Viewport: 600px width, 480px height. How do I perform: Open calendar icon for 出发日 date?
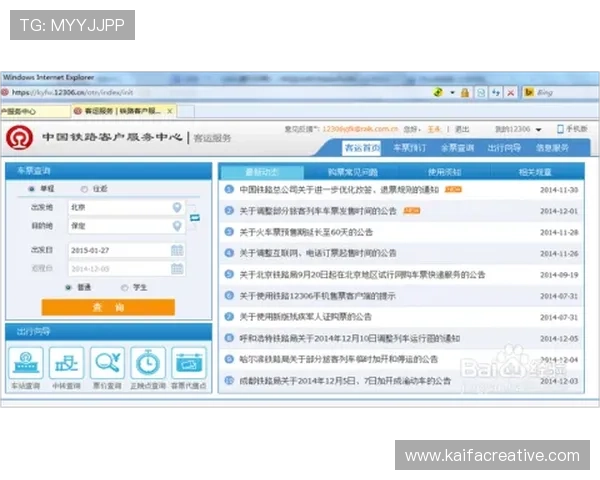[177, 250]
